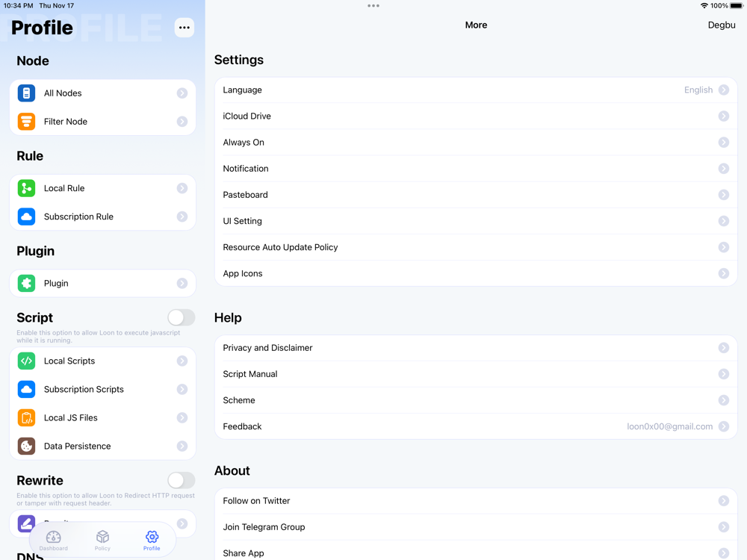Select the Profile tab

click(152, 541)
